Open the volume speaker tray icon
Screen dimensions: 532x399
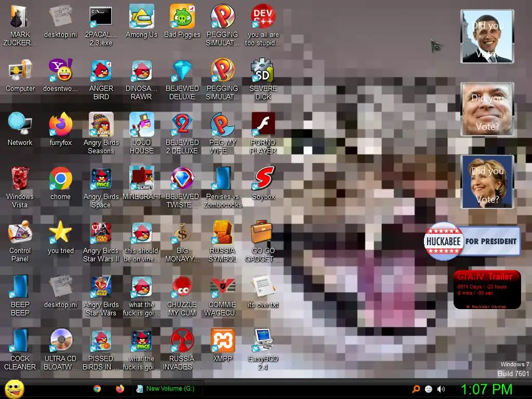pyautogui.click(x=441, y=389)
